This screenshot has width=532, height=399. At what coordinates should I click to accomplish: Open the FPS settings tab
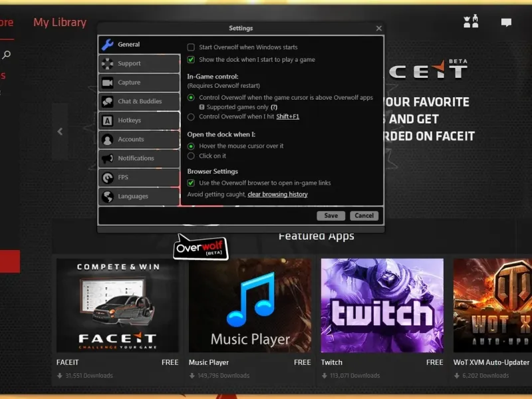pos(140,178)
